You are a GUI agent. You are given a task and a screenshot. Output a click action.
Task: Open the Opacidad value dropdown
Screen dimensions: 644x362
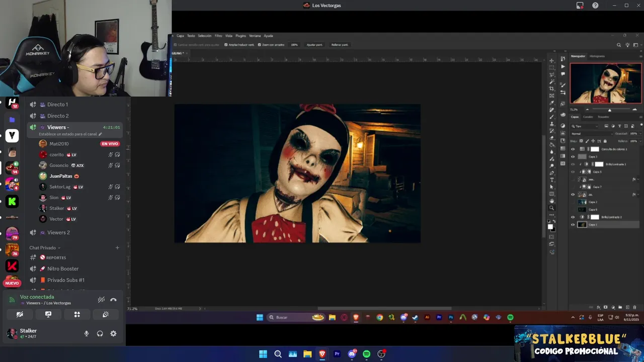point(639,134)
